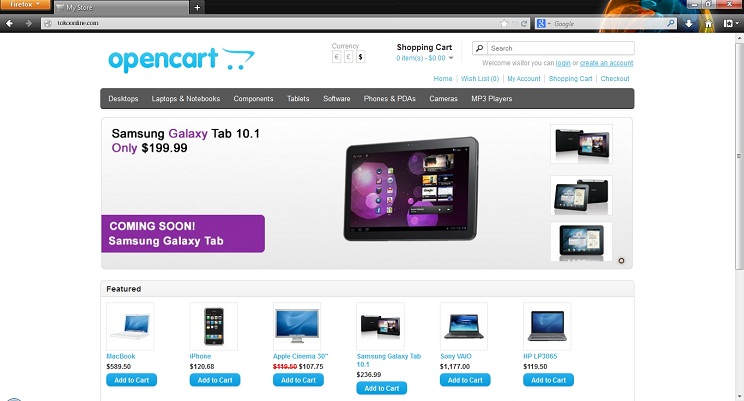Switch currency to Dollar
This screenshot has height=401, width=744.
click(x=360, y=57)
